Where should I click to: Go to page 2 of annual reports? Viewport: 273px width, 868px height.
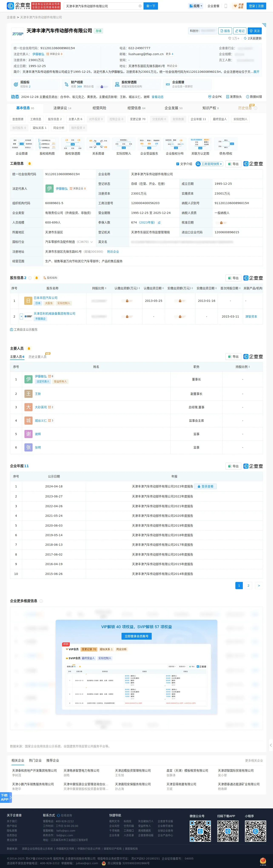[248, 586]
